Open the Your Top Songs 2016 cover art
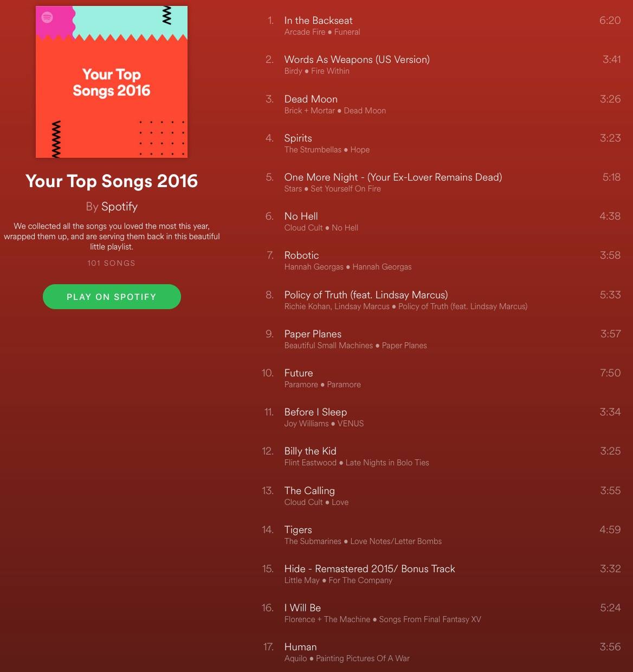The image size is (633, 672). coord(112,82)
